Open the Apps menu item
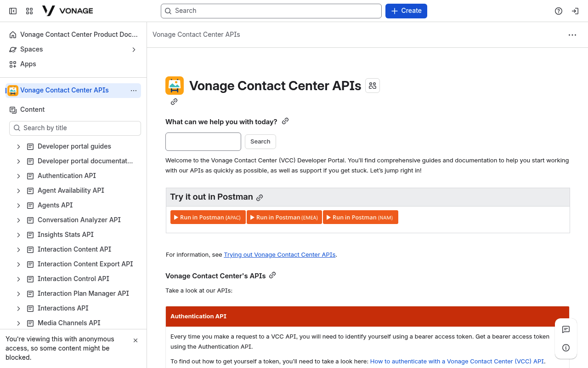The width and height of the screenshot is (588, 368). pos(73,64)
